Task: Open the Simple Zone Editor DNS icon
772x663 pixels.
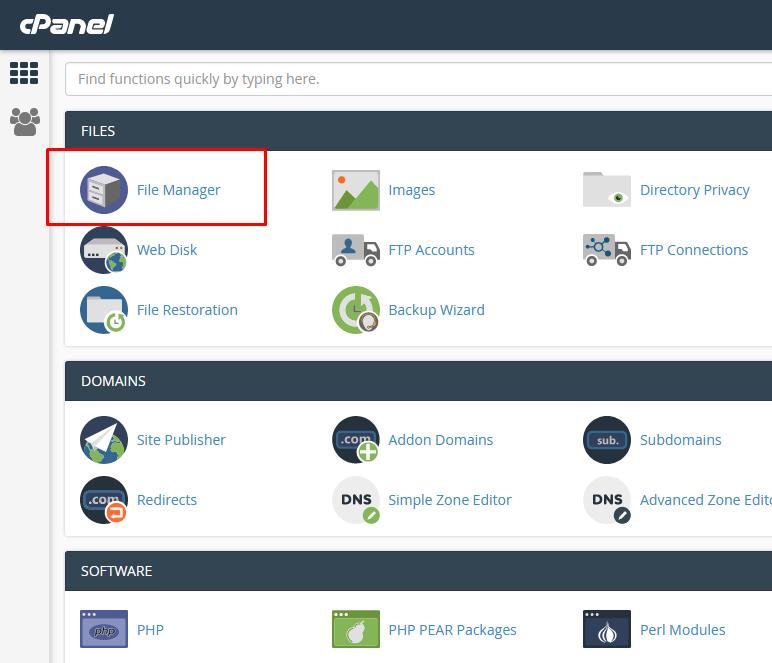Action: (x=356, y=500)
